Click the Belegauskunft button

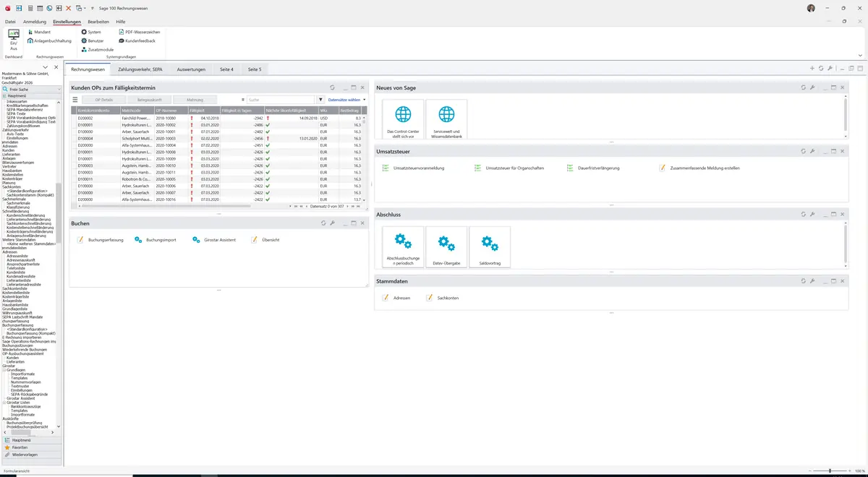pos(150,100)
